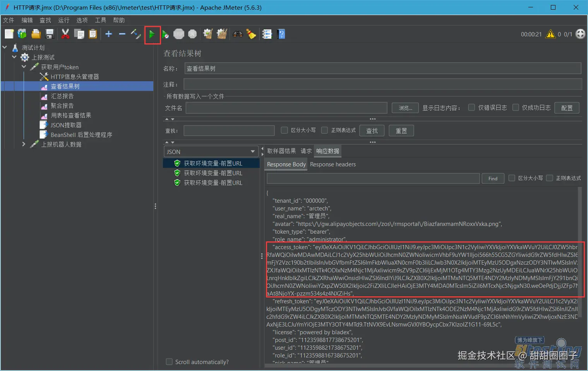The image size is (588, 371).
Task: Select HTTP信息头管理器 in the tree
Action: pos(75,77)
